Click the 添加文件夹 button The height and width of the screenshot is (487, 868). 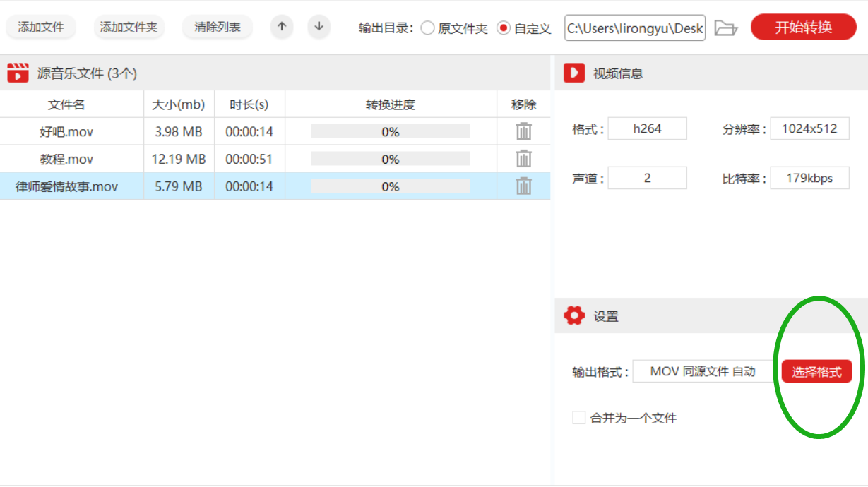[x=129, y=28]
